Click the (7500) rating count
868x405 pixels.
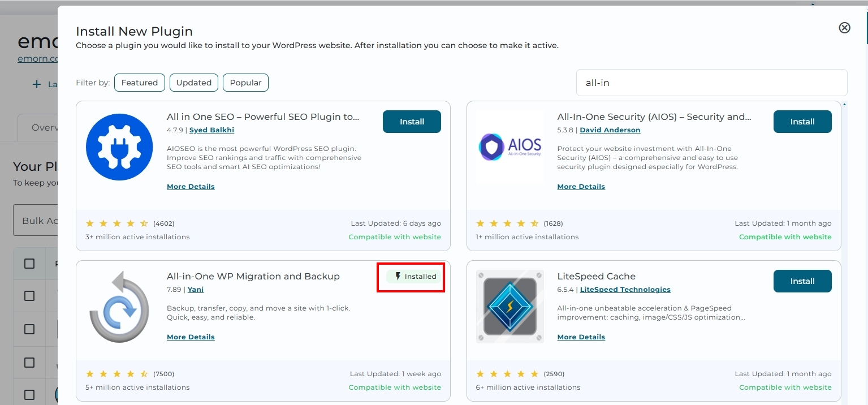click(164, 374)
